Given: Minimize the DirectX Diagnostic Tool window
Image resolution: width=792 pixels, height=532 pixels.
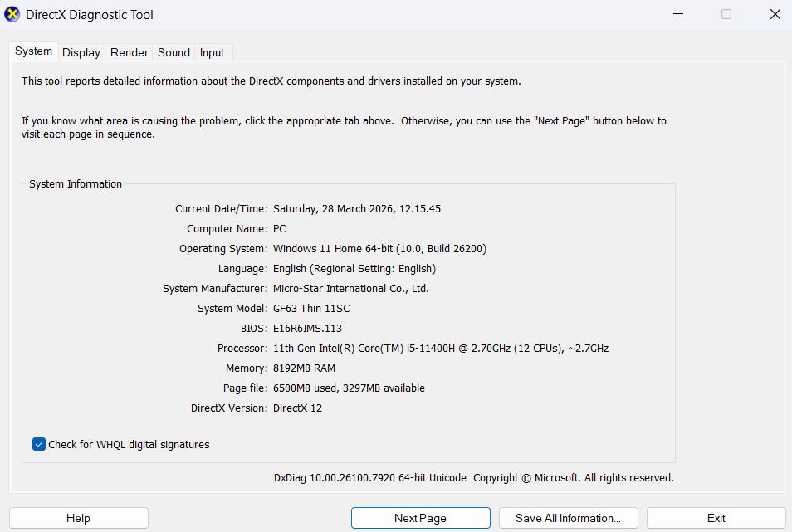Looking at the screenshot, I should [678, 14].
